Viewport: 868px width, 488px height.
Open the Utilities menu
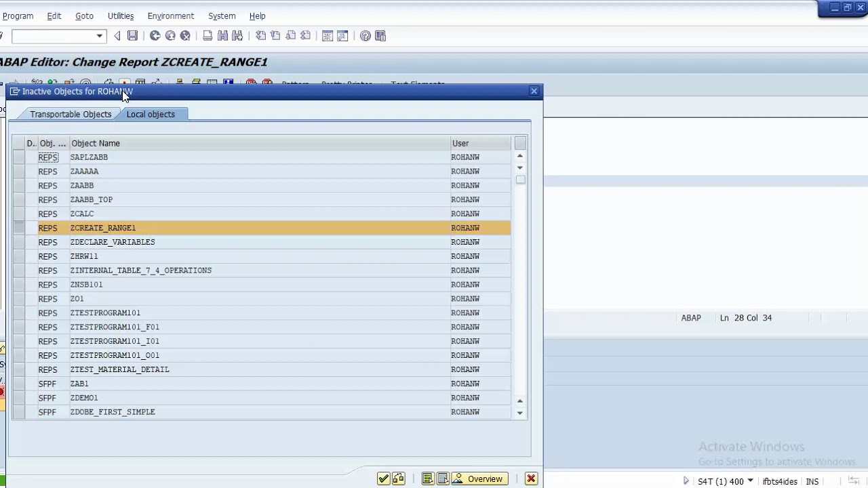[x=121, y=16]
